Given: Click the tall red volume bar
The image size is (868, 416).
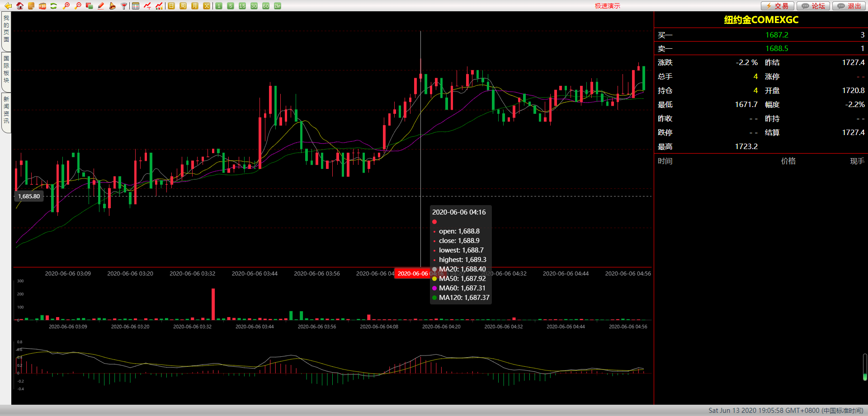Looking at the screenshot, I should tap(213, 304).
